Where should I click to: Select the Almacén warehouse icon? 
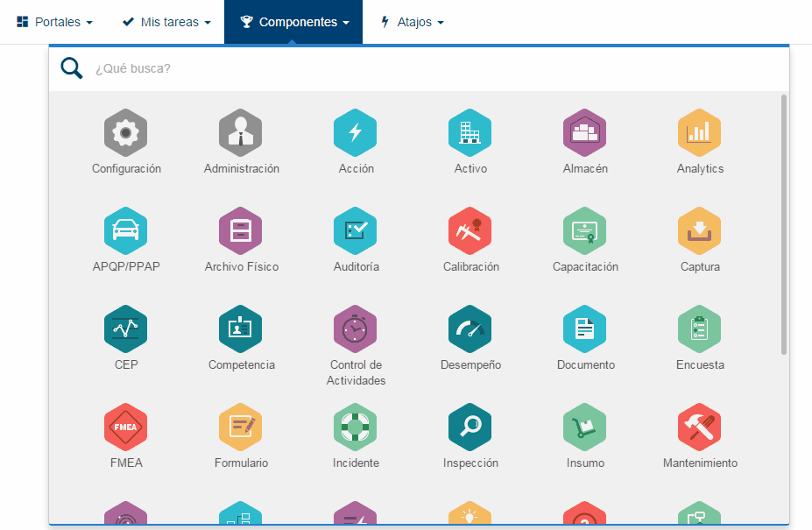[584, 132]
